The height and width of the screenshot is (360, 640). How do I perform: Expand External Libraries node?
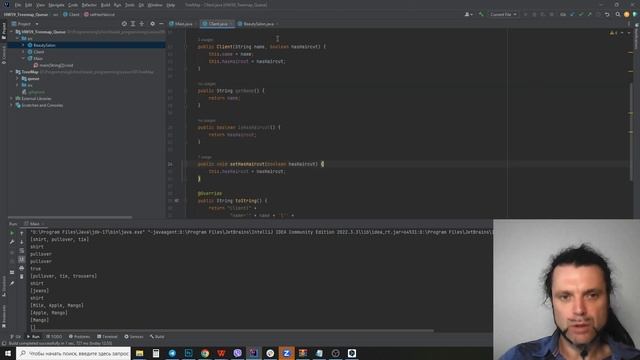click(x=12, y=98)
